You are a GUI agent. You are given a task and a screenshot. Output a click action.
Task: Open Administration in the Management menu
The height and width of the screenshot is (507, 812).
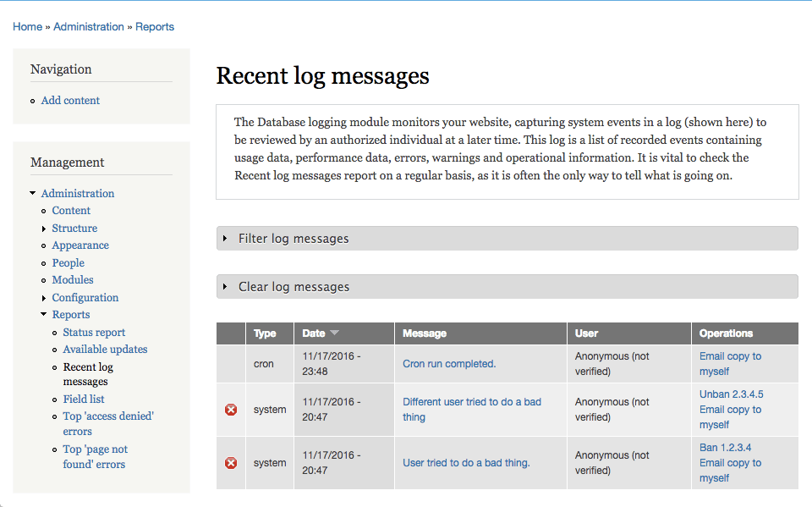click(78, 193)
